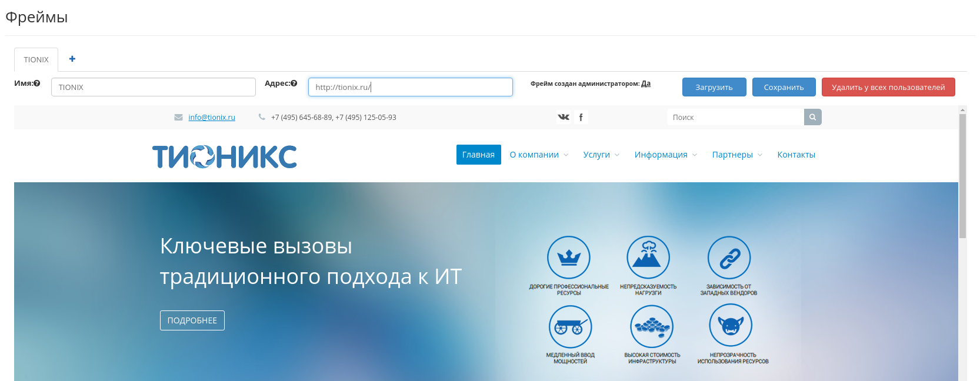Open the VK social network icon
This screenshot has width=980, height=381.
tap(564, 117)
